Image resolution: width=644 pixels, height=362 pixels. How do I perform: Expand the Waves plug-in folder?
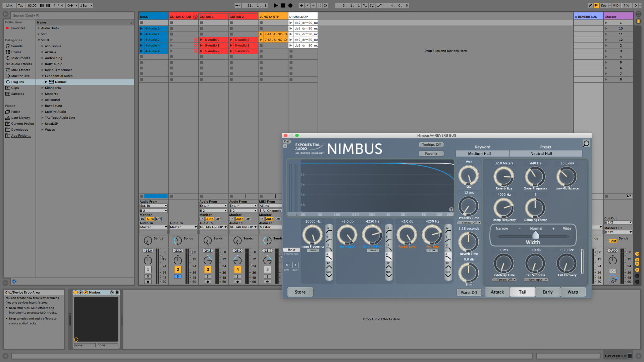tap(42, 130)
